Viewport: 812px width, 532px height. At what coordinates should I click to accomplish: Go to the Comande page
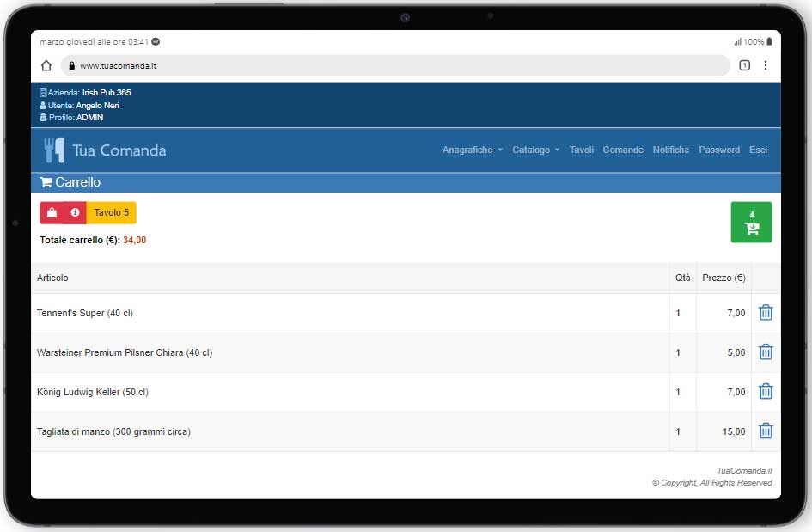tap(623, 150)
